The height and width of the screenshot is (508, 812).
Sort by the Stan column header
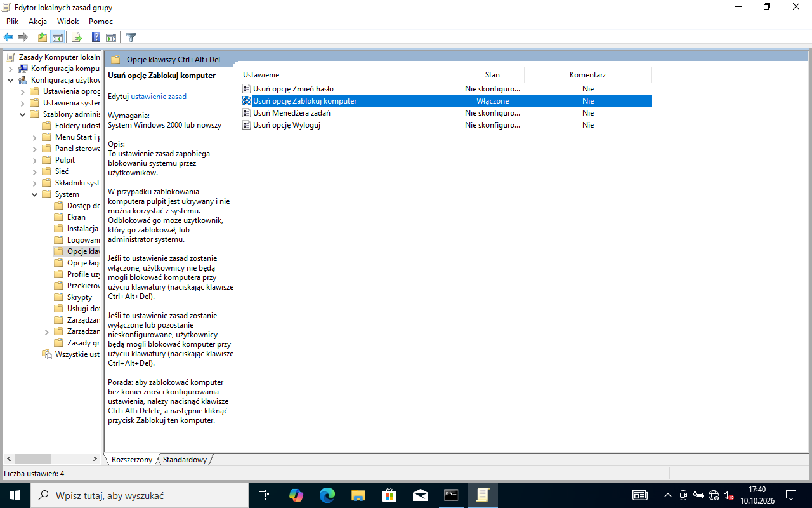492,75
